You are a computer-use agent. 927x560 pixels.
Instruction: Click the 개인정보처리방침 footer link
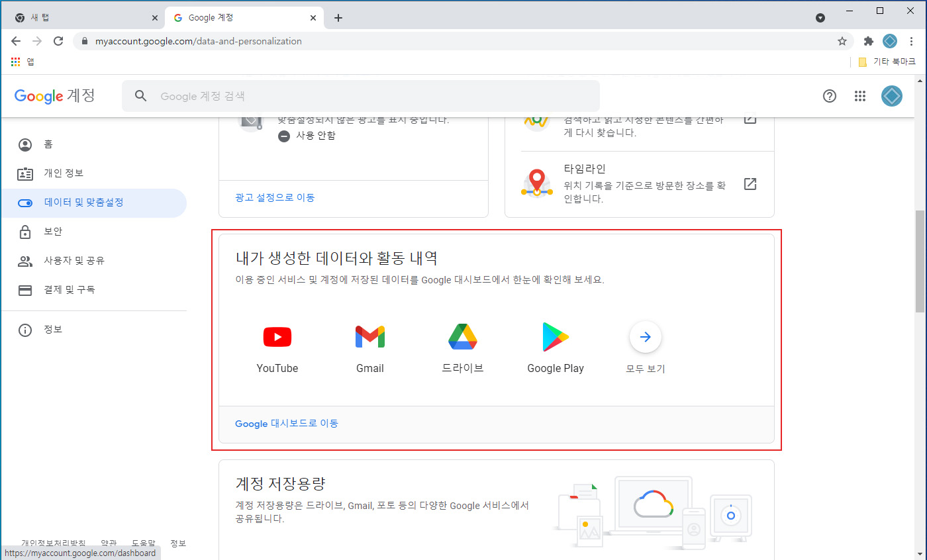pyautogui.click(x=54, y=543)
